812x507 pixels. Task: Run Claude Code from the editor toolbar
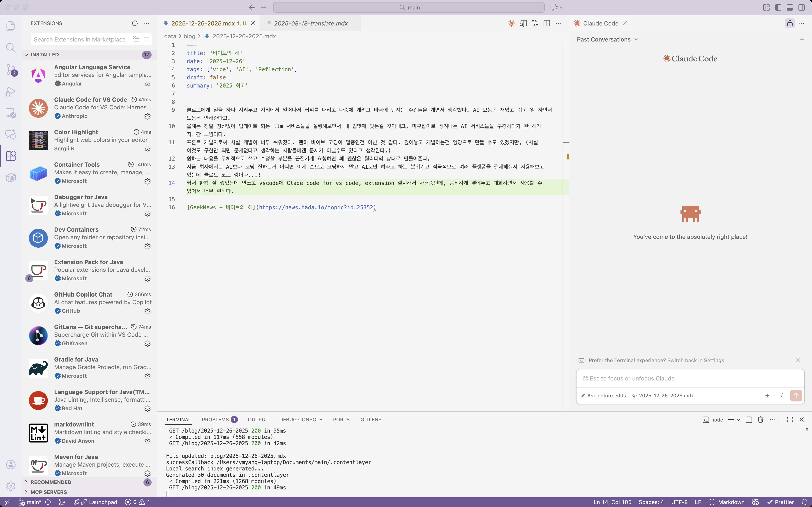coord(512,23)
